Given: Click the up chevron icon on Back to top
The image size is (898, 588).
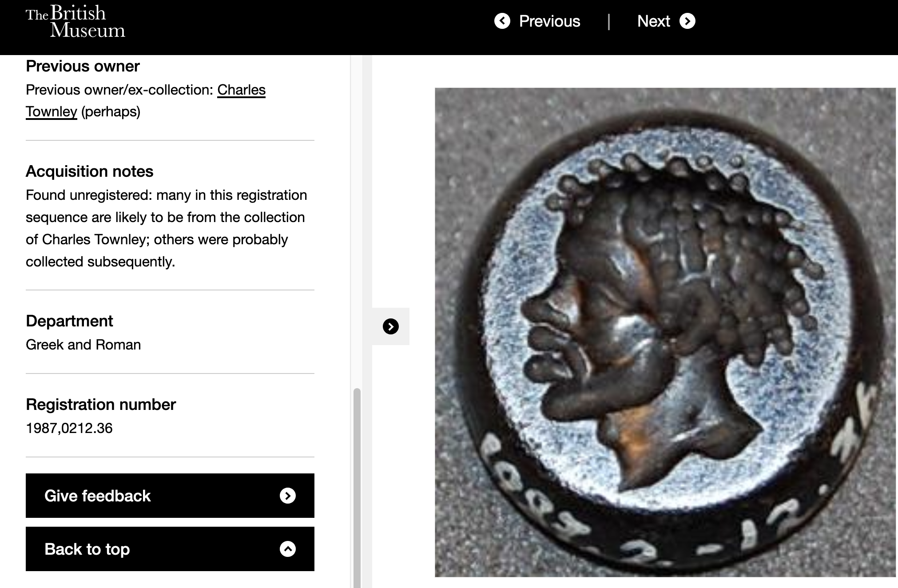Looking at the screenshot, I should pos(288,549).
